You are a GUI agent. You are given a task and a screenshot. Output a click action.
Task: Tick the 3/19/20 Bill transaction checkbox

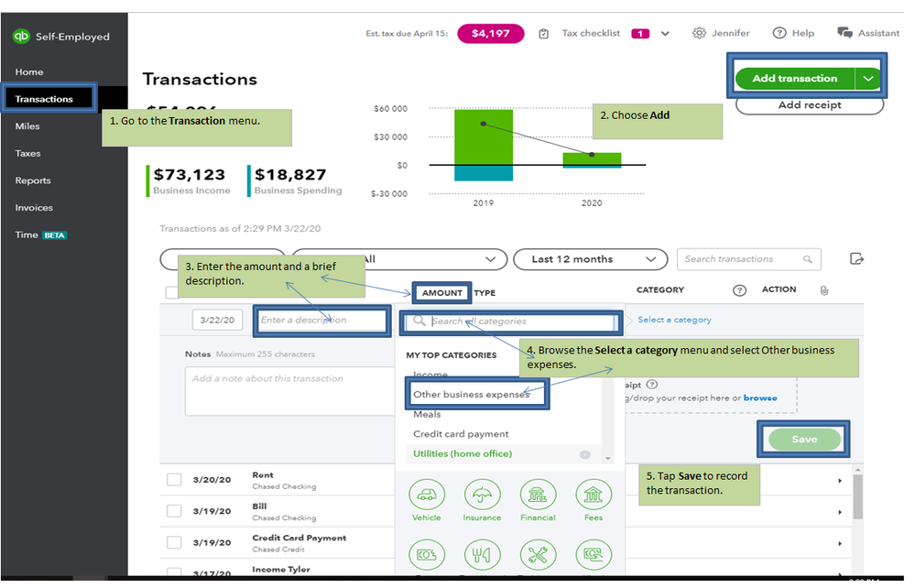click(x=174, y=510)
